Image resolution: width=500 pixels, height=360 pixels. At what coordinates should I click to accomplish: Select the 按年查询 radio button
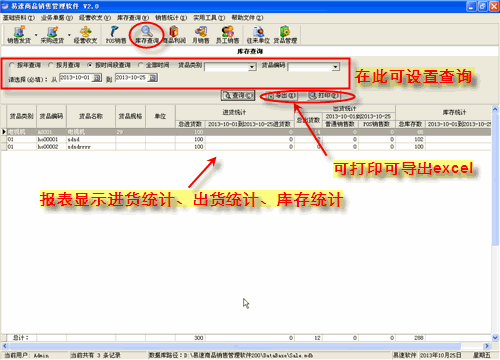[x=11, y=65]
